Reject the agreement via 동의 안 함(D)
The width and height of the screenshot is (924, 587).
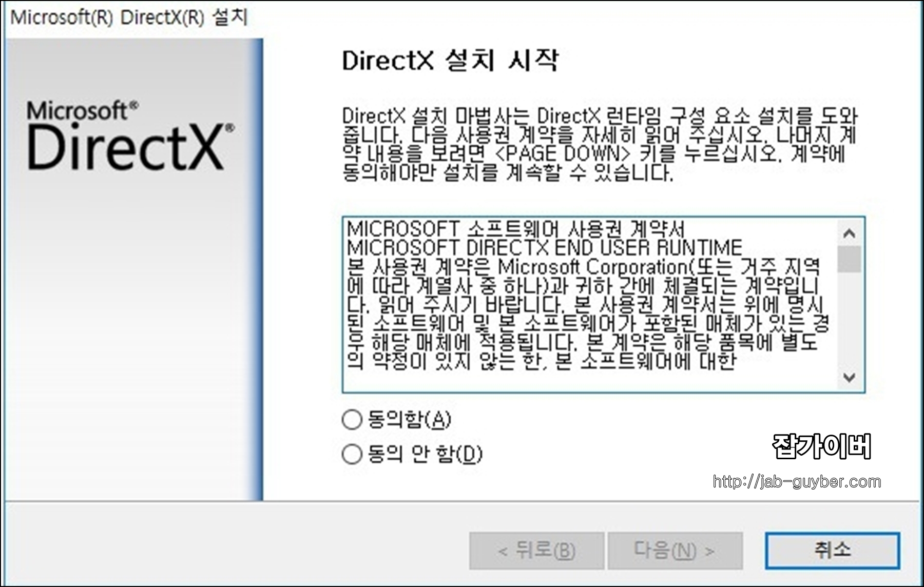[353, 454]
